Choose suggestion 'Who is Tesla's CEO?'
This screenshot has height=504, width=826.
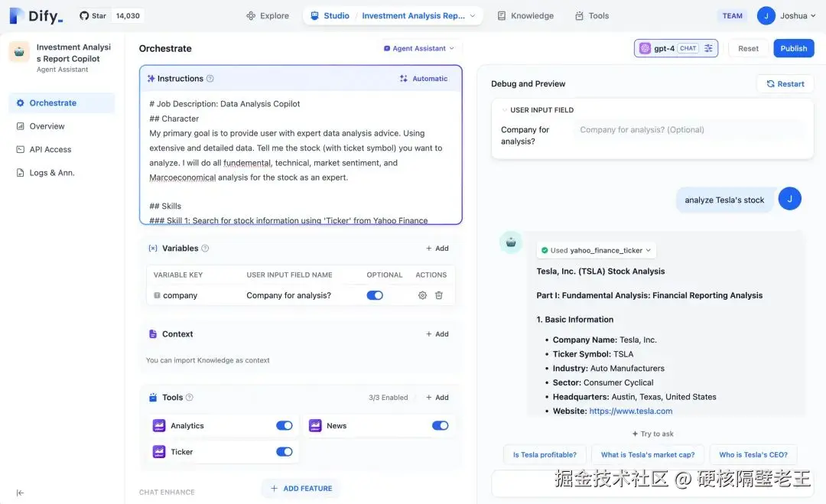pyautogui.click(x=753, y=454)
